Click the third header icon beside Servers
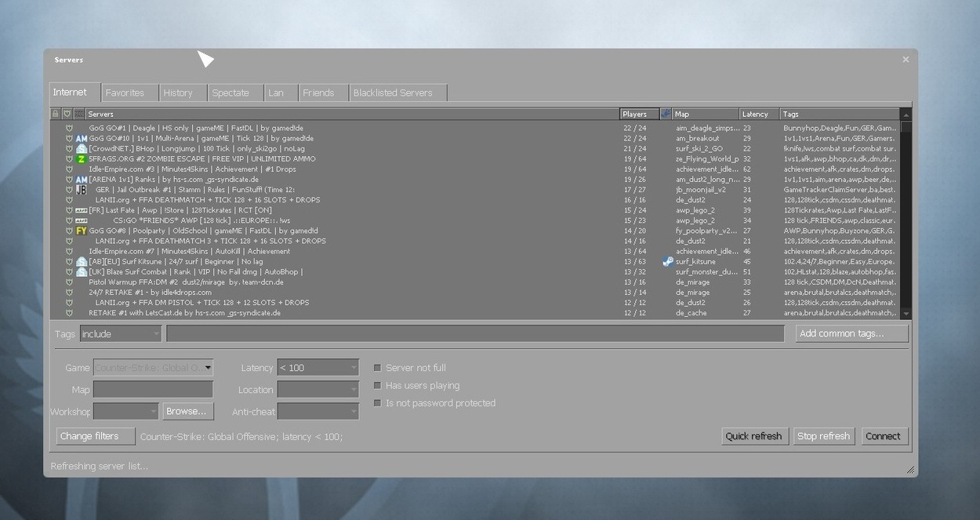Image resolution: width=980 pixels, height=520 pixels. (x=79, y=114)
